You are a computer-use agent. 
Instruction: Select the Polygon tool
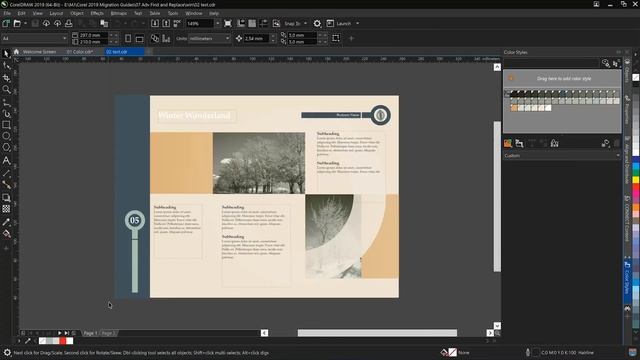click(6, 147)
